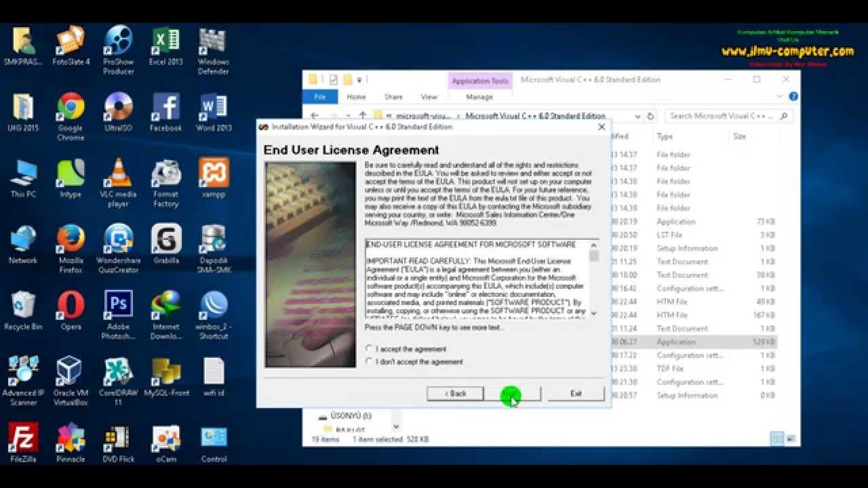Open the Format Factory desktop icon
This screenshot has width=868, height=488.
(x=166, y=183)
